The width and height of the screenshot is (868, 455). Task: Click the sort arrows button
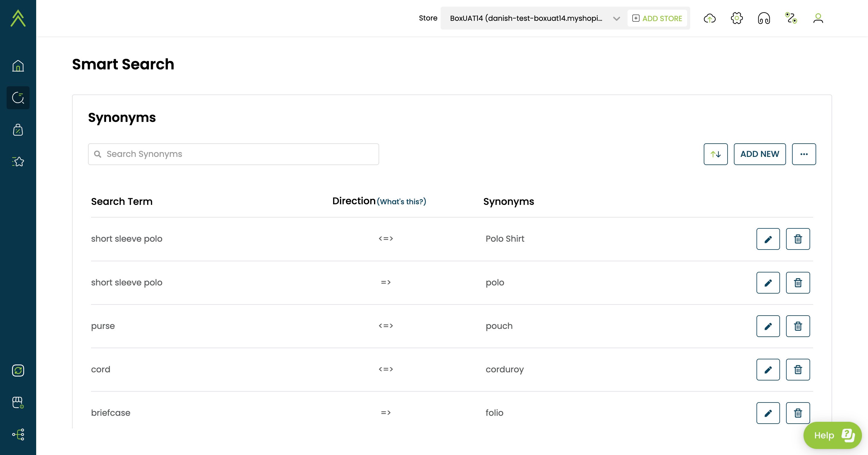coord(715,154)
